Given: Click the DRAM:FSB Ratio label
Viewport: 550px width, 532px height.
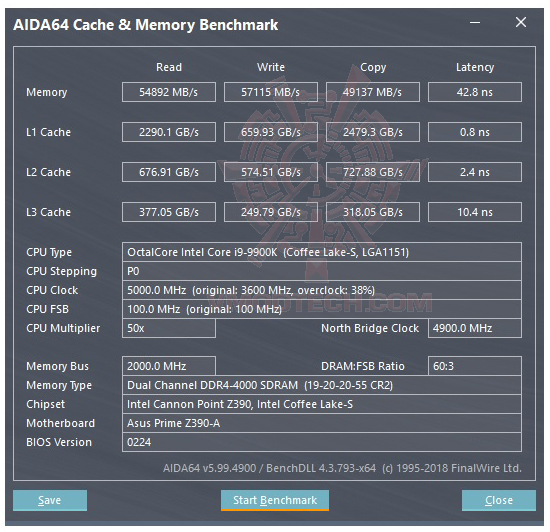Looking at the screenshot, I should click(x=363, y=366).
